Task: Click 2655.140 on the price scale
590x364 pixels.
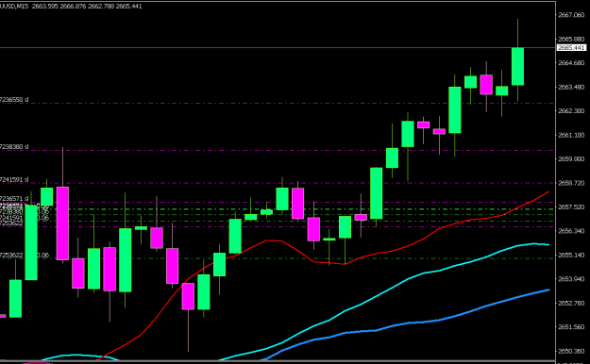Action: tap(571, 255)
